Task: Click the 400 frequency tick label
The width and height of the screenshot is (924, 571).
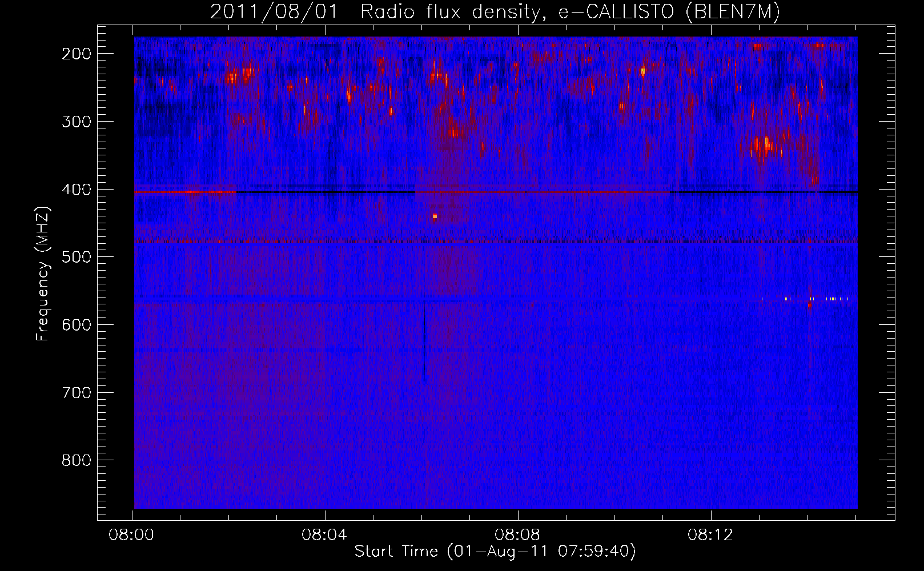Action: (x=77, y=190)
